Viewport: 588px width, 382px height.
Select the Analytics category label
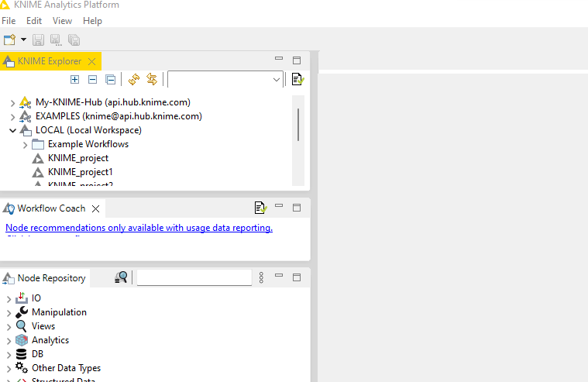[50, 340]
